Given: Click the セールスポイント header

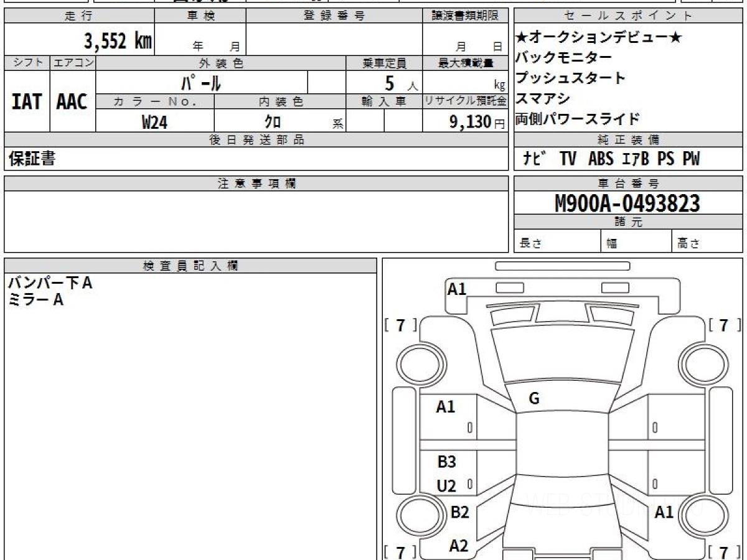Looking at the screenshot, I should [628, 16].
